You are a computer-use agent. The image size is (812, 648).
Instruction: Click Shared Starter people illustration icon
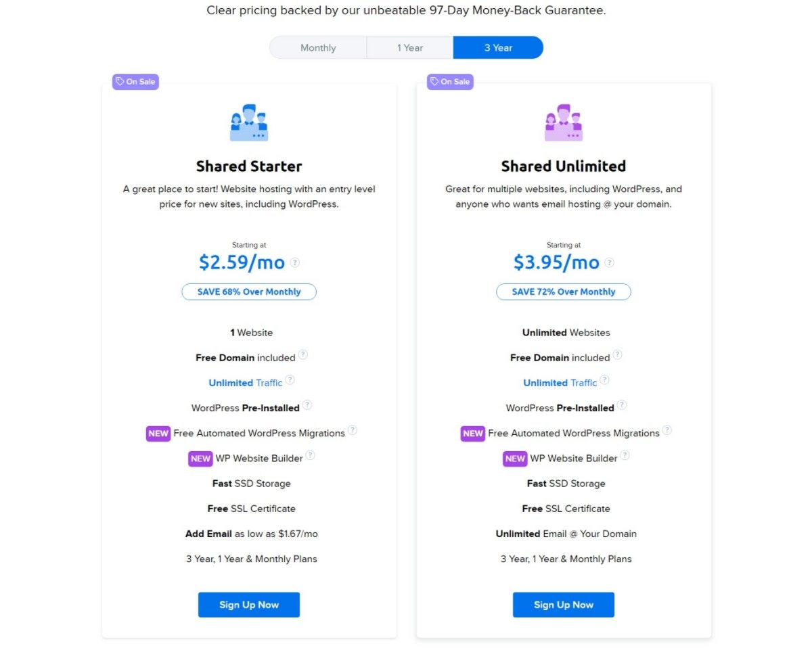(x=249, y=122)
